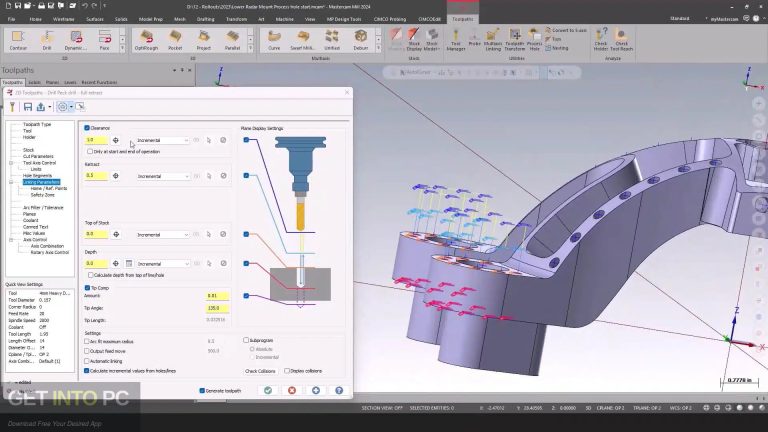Enable Automatic linking checkbox
This screenshot has height=432, width=768.
click(x=87, y=361)
